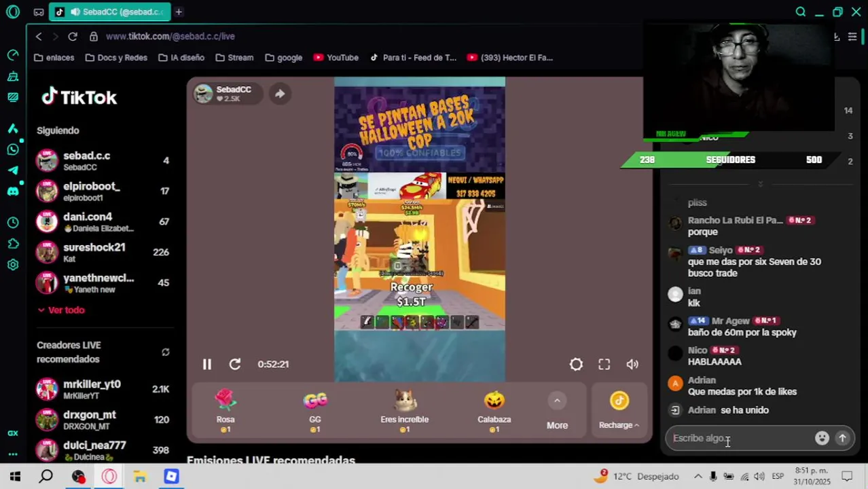Send the GG gift
Image resolution: width=868 pixels, height=489 pixels.
pyautogui.click(x=315, y=412)
